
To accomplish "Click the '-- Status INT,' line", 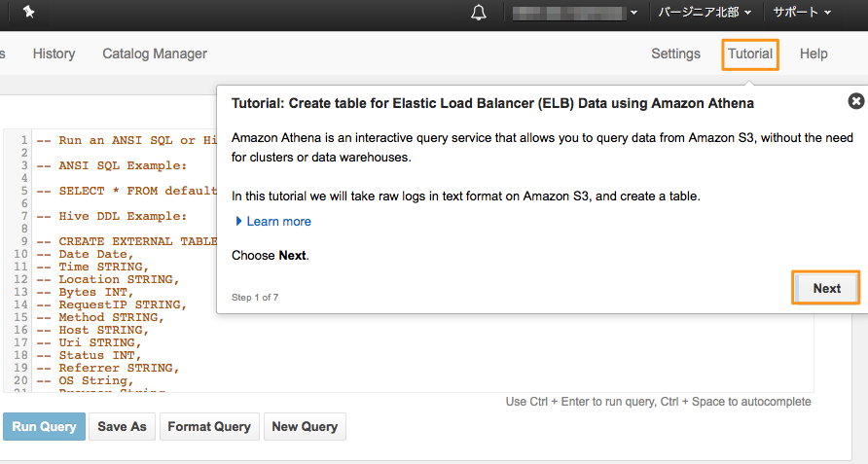I will (x=90, y=355).
